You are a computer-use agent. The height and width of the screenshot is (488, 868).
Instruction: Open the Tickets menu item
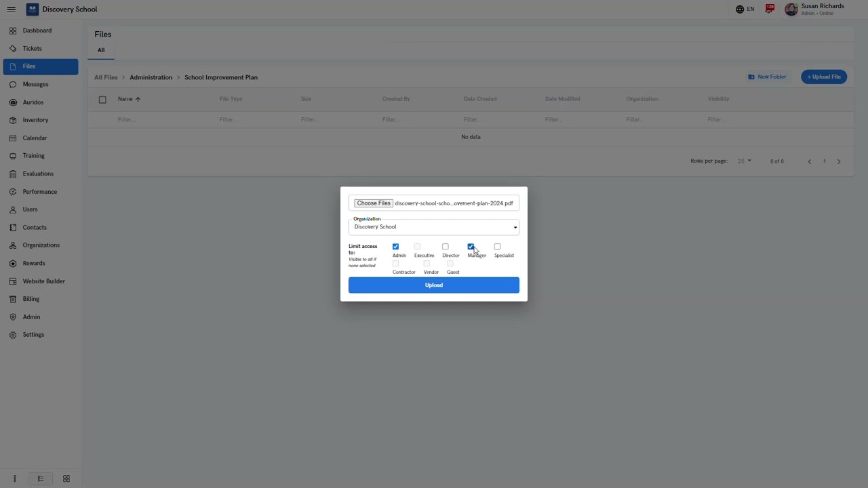41,49
